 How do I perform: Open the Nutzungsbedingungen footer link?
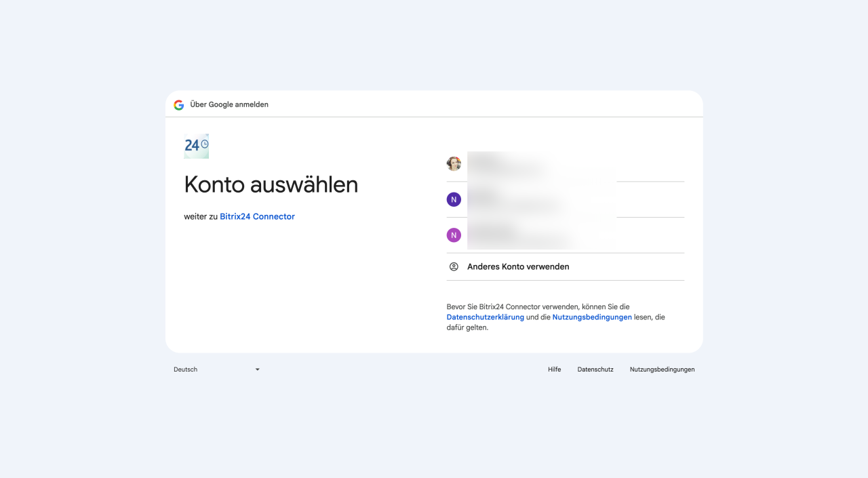point(663,370)
